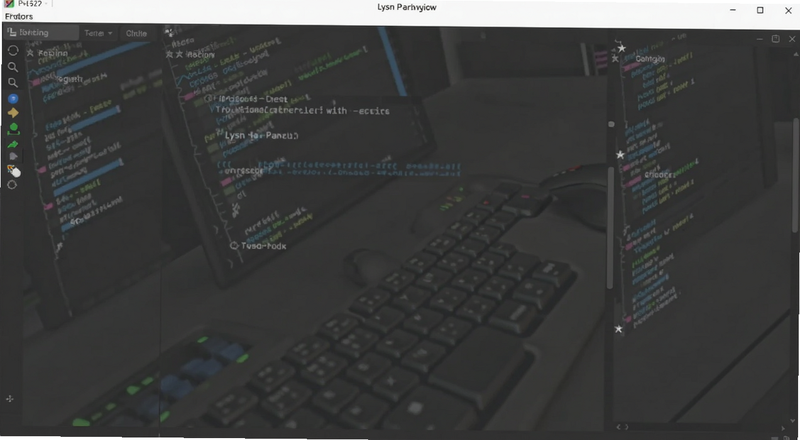Select the upper magnifier tool in left toolbar
This screenshot has height=440, width=800.
point(13,67)
